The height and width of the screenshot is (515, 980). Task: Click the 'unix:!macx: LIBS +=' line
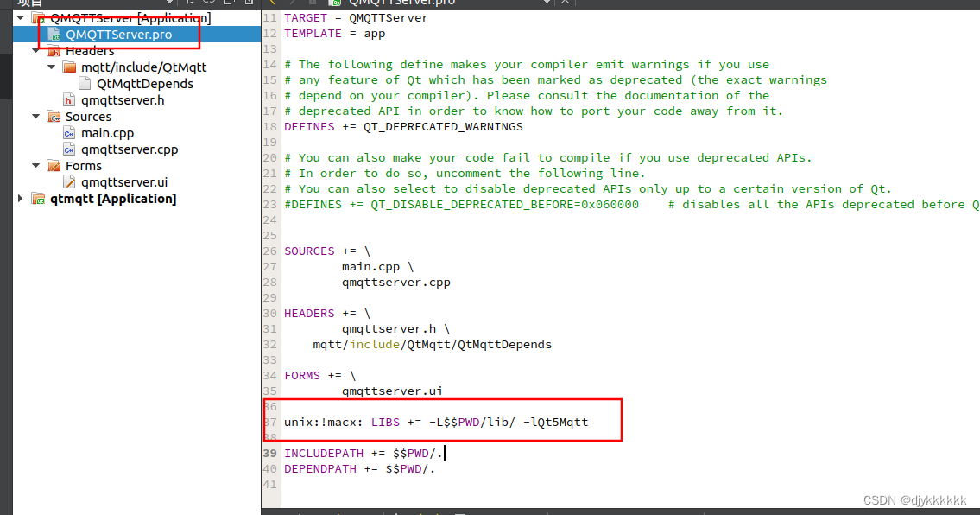tap(436, 423)
